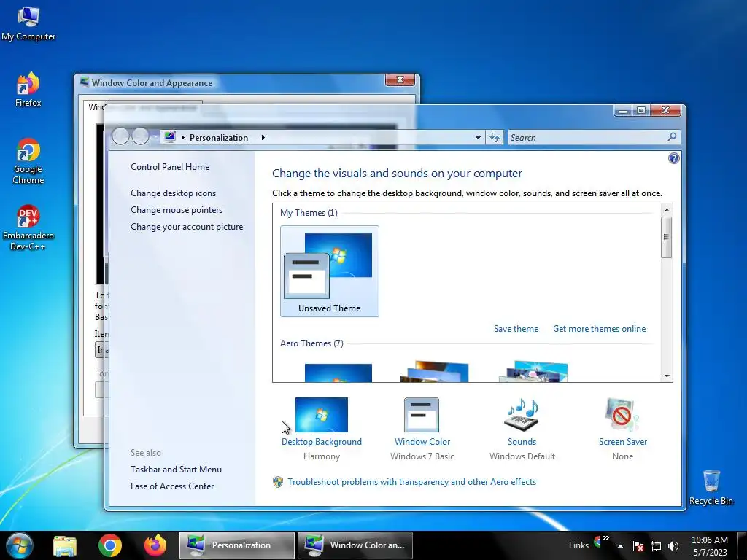Click the Chrome icon in Links toolbar
This screenshot has width=747, height=560.
(x=597, y=542)
